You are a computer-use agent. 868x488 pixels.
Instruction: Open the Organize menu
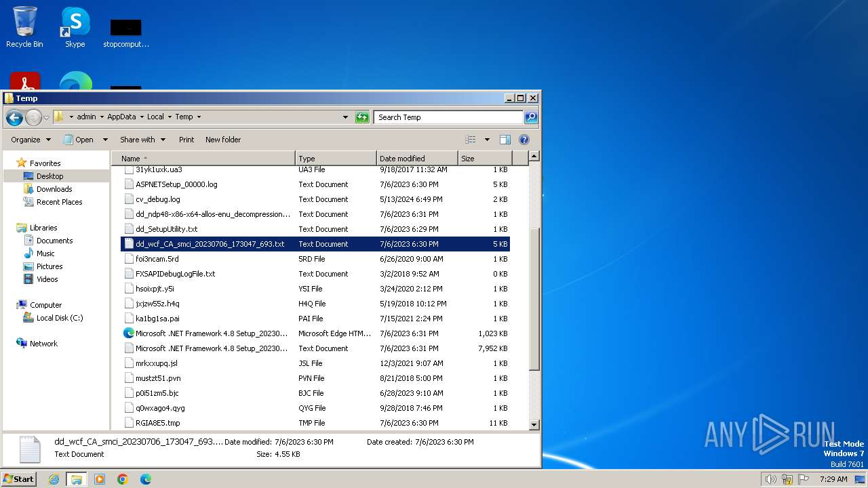click(x=31, y=140)
